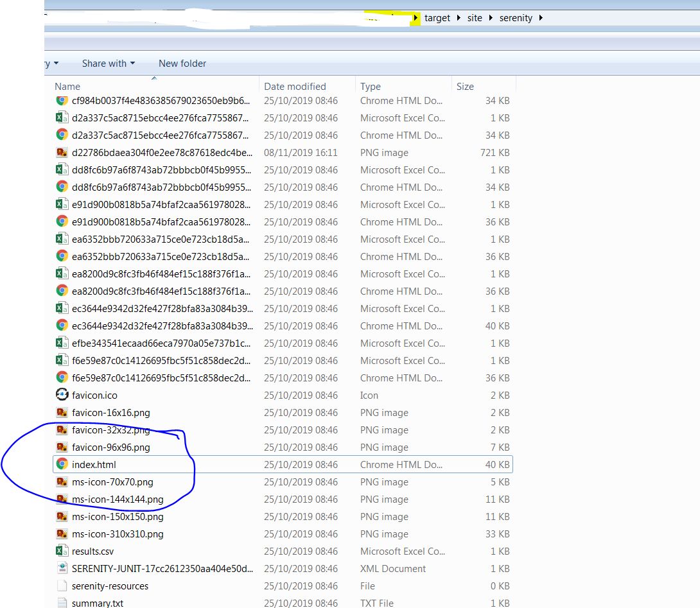
Task: Click Chrome icon of ea6352bbb720 HTML file
Action: click(x=62, y=256)
